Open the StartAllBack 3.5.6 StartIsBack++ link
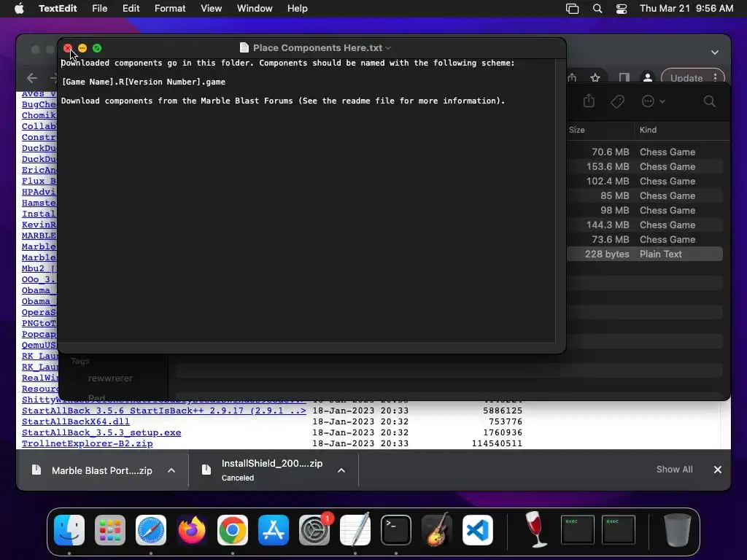Viewport: 747px width, 560px height. click(164, 411)
